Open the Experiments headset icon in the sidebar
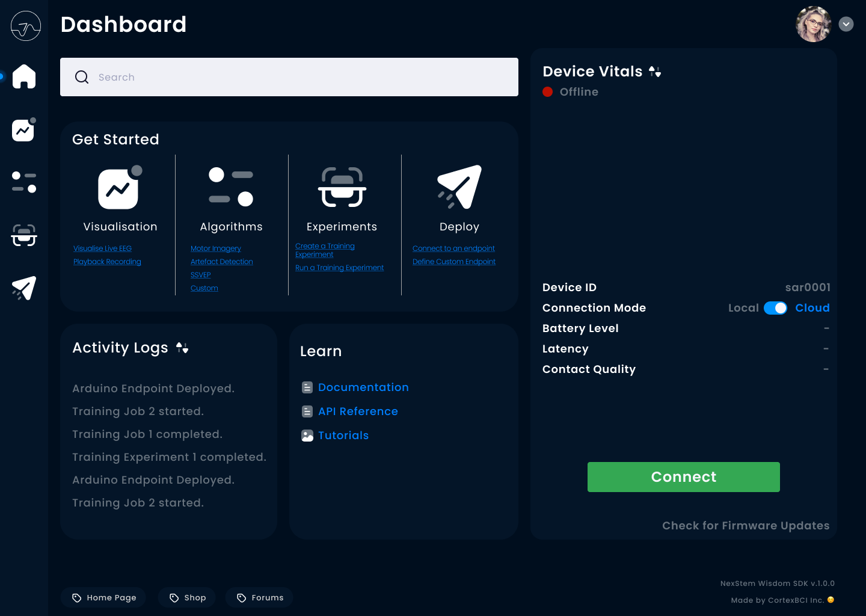 pyautogui.click(x=23, y=235)
